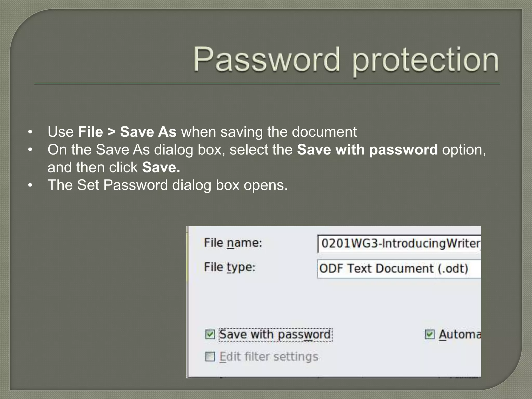Click bullet point before 'On the Save As'

click(x=30, y=150)
